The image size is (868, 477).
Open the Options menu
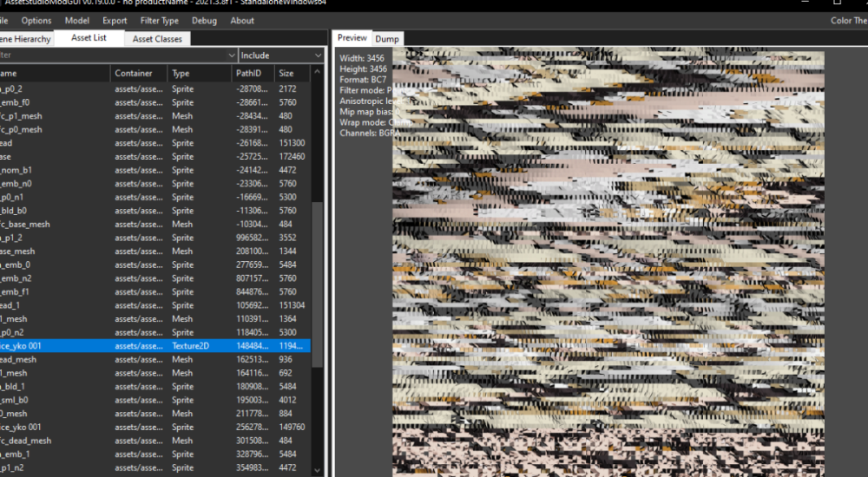36,21
